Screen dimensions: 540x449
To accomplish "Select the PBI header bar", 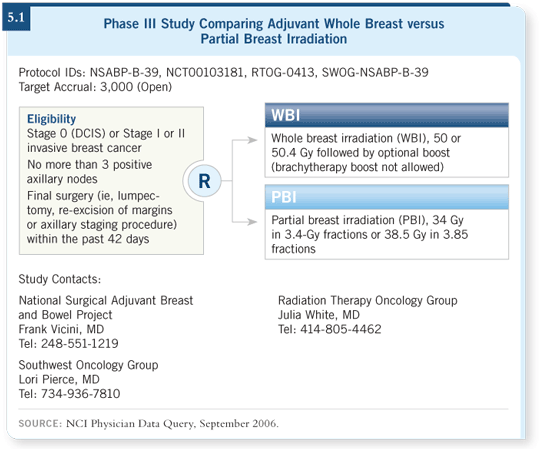I will click(x=386, y=197).
